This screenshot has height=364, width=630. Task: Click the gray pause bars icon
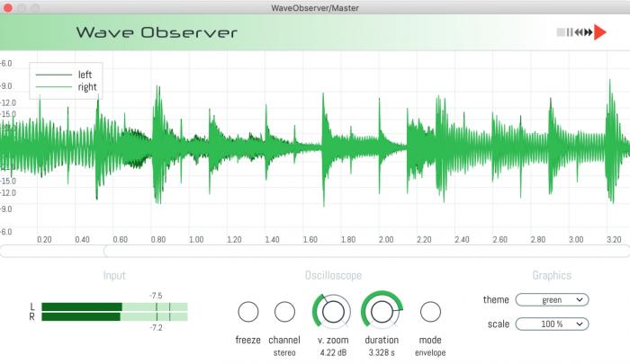click(569, 32)
